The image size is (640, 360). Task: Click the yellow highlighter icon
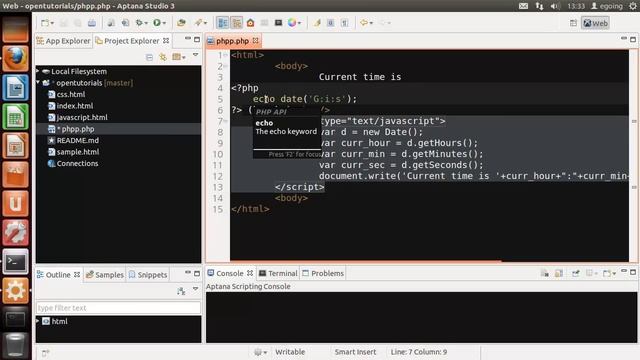(317, 23)
